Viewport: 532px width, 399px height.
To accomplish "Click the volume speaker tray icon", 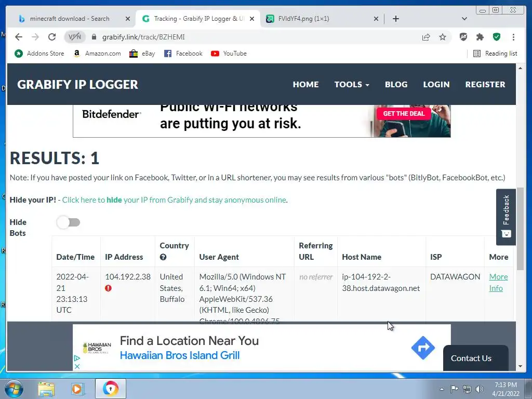I will pos(480,389).
